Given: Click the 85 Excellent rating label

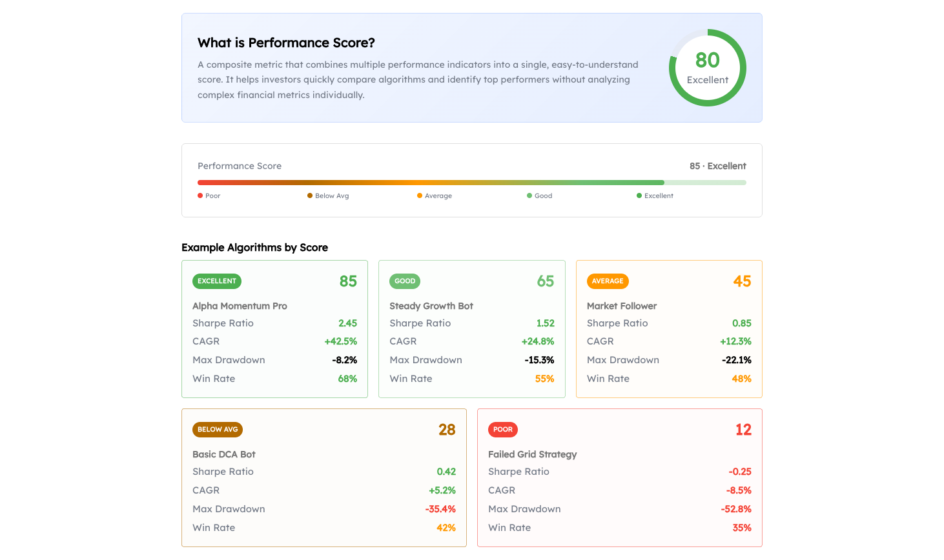Looking at the screenshot, I should click(x=718, y=166).
